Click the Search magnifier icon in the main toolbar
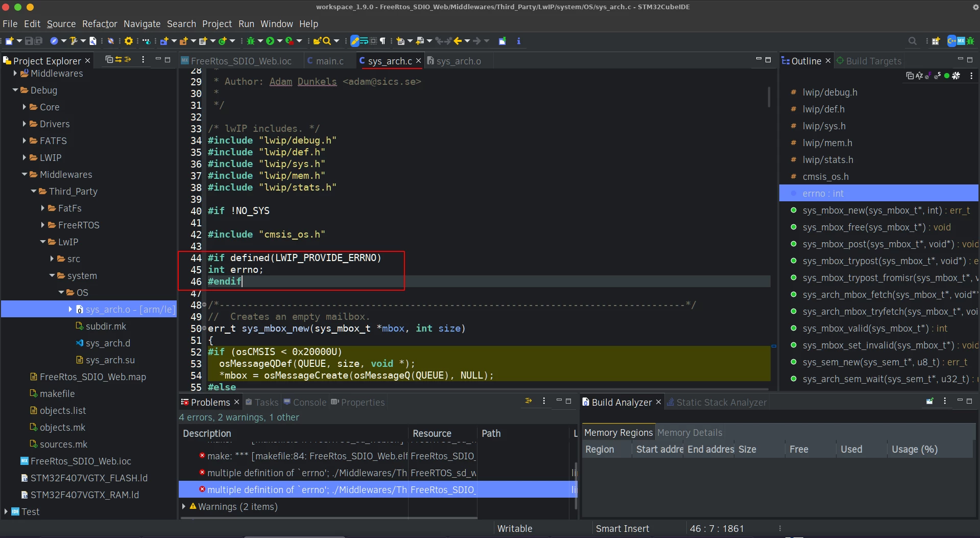Viewport: 980px width, 538px height. tap(327, 41)
